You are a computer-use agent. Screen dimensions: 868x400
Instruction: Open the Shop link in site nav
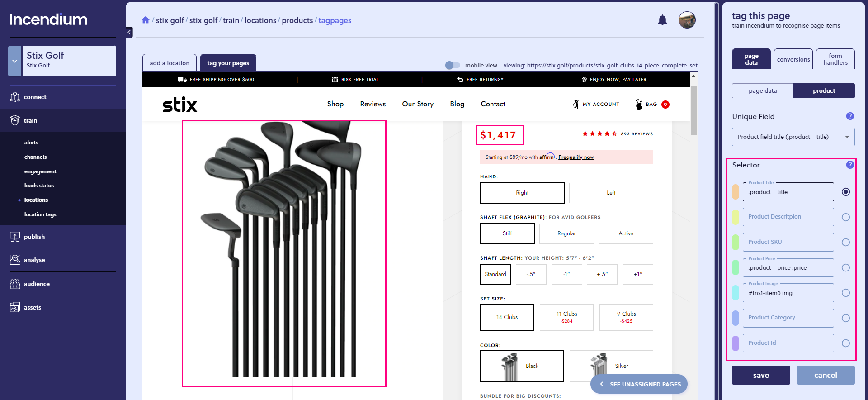(x=335, y=104)
